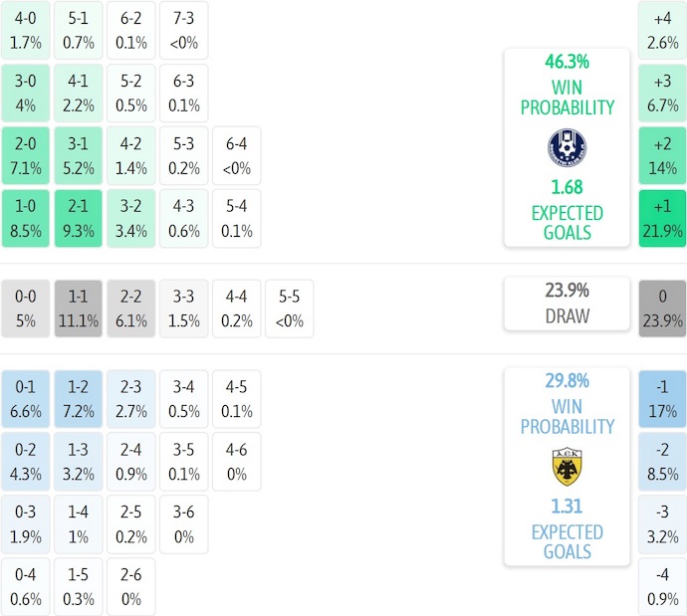
Task: Click the +2 margin cell at 14%
Action: (663, 155)
